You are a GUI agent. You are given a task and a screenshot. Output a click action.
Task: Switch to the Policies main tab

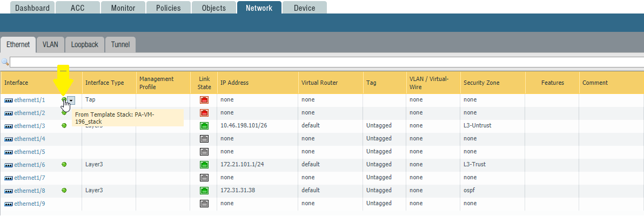tap(168, 8)
